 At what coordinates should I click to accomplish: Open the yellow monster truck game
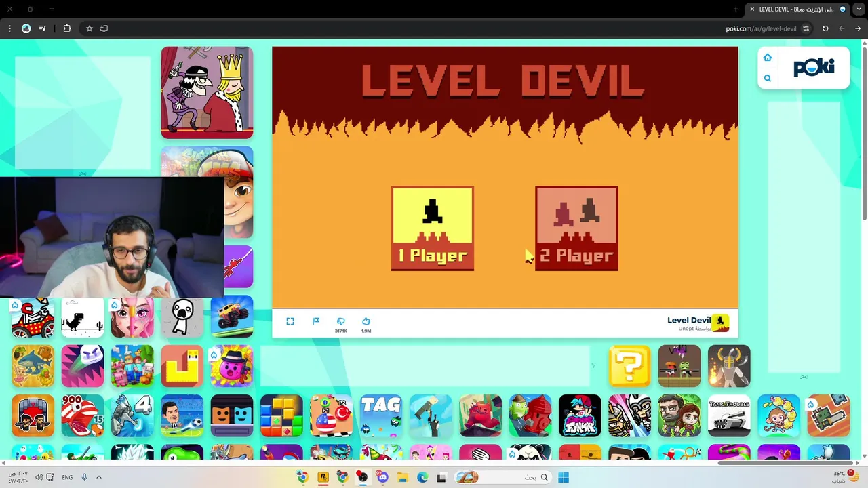coord(232,317)
